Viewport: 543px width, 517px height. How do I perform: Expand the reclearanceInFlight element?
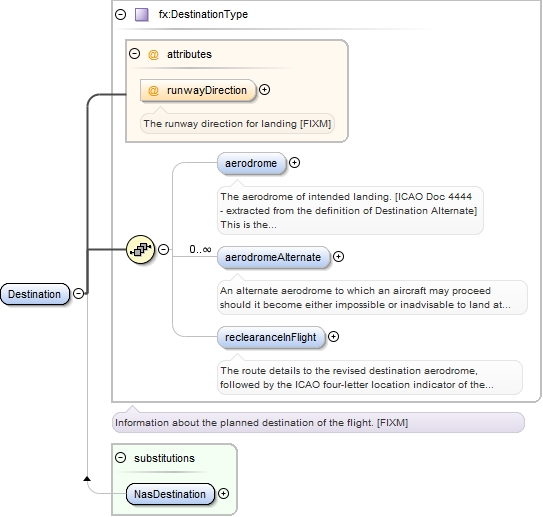(333, 337)
